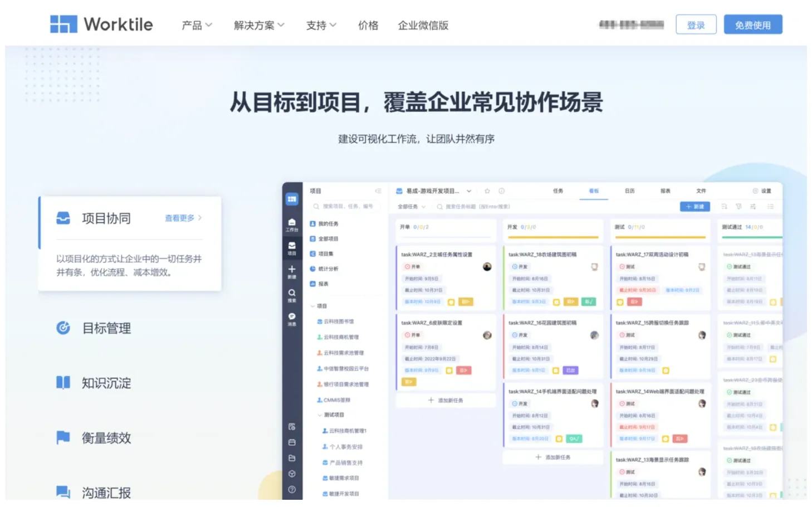Screen dimensions: 812x507
Task: Select the 知识沉淀 book icon
Action: [63, 382]
